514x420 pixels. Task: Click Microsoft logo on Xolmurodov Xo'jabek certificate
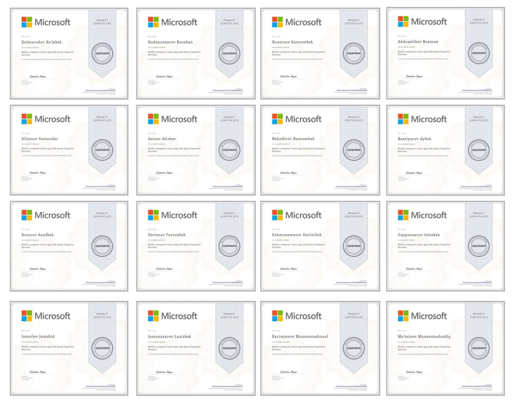[46, 22]
